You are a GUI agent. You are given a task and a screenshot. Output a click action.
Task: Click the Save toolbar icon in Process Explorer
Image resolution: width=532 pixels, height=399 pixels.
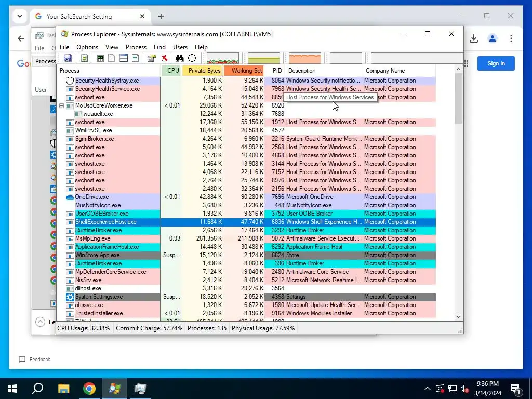68,58
